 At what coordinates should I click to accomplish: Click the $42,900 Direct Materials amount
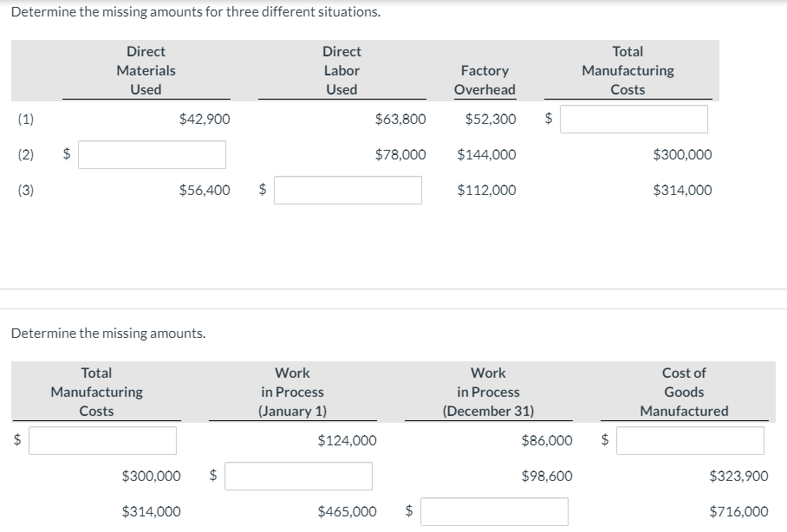(x=205, y=119)
